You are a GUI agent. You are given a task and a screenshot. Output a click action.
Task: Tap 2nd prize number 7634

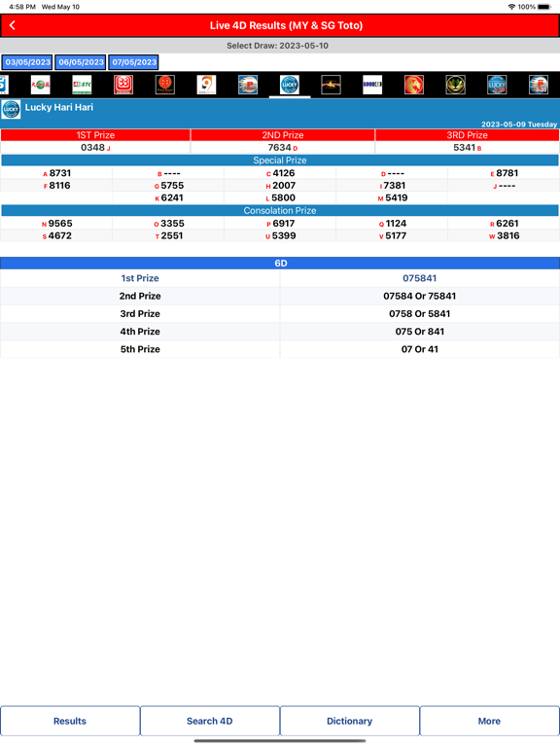(x=282, y=148)
